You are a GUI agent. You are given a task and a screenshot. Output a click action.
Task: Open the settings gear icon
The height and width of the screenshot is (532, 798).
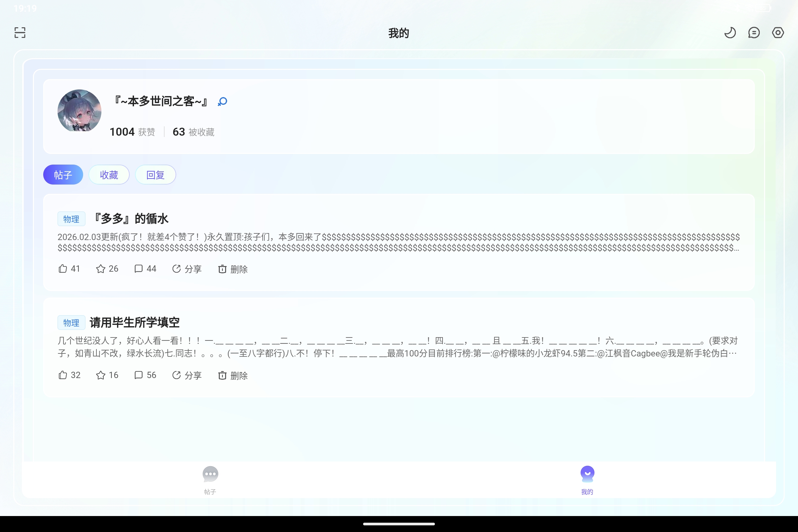coord(778,32)
